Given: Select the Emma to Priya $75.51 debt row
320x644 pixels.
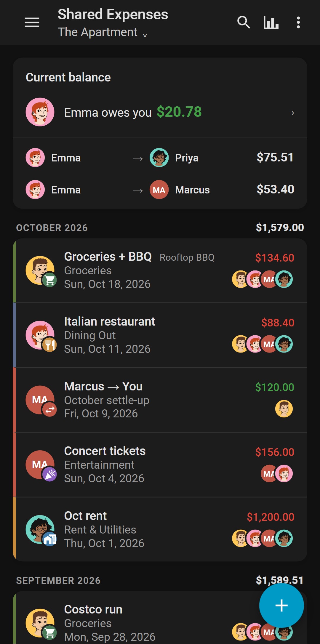Looking at the screenshot, I should pos(160,158).
